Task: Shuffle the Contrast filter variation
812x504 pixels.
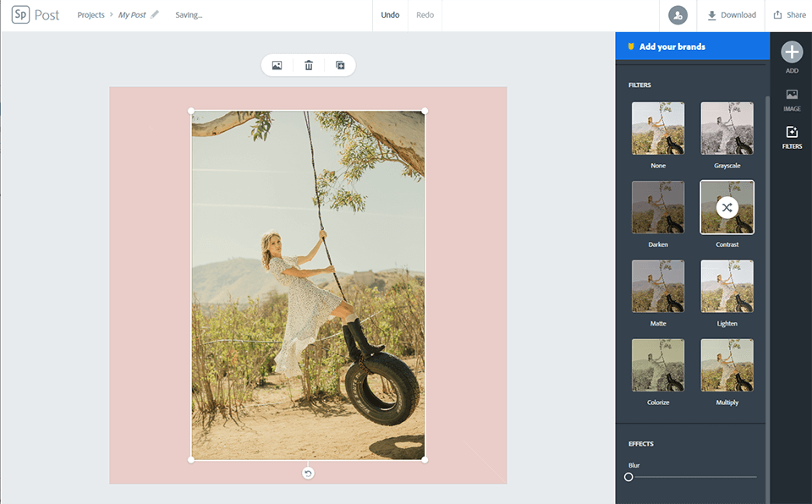Action: click(x=727, y=207)
